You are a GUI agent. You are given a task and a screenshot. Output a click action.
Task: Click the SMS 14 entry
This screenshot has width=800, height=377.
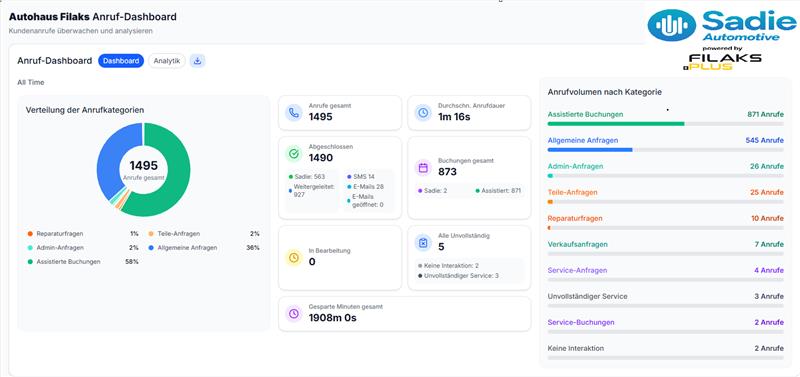[361, 177]
